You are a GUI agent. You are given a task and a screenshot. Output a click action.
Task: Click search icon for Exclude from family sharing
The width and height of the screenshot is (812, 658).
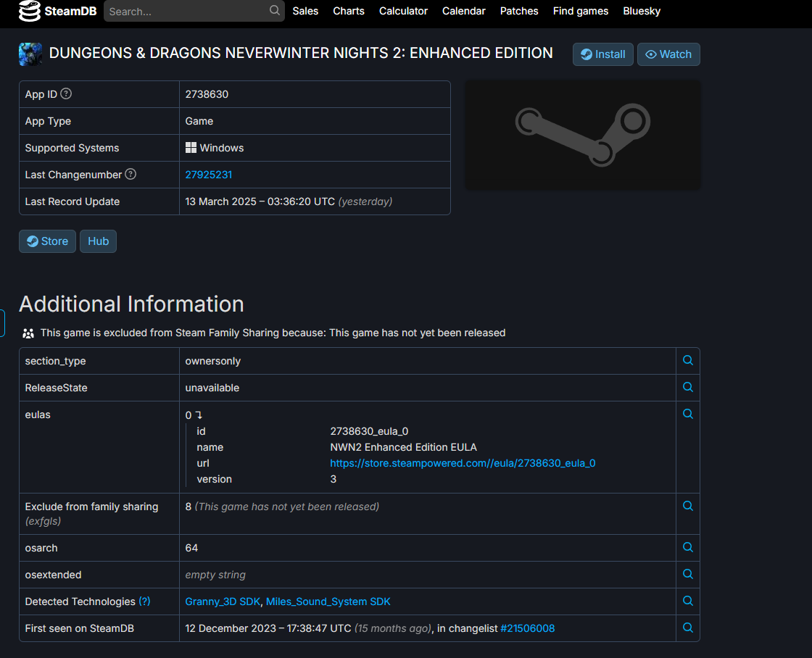[688, 507]
